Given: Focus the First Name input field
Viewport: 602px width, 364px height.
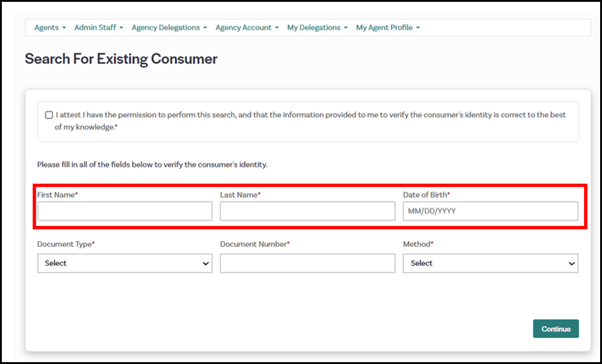Looking at the screenshot, I should (125, 211).
